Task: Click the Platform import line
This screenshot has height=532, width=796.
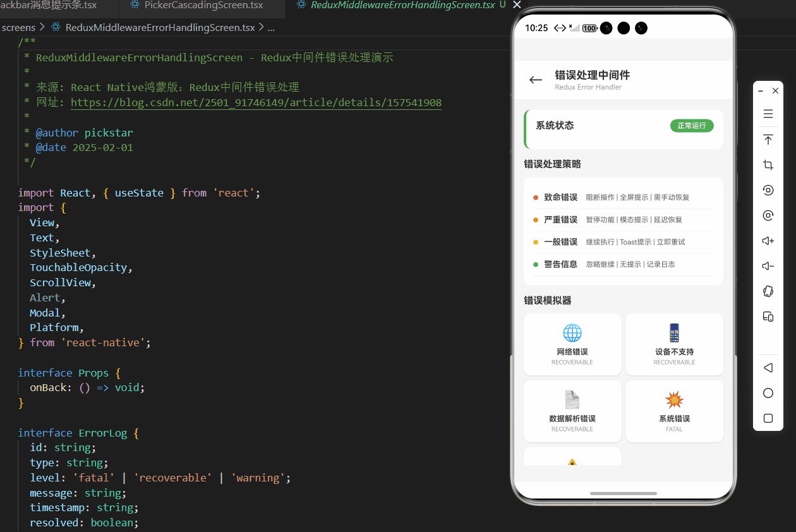Action: (57, 327)
